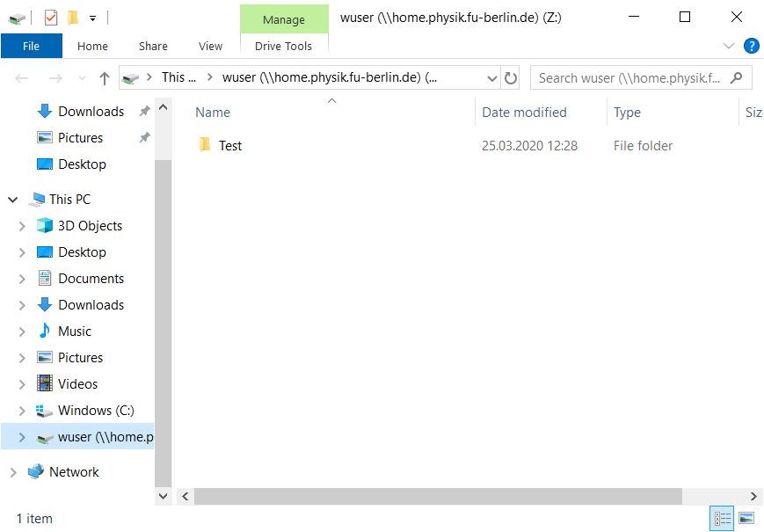
Task: Click the search magnifier icon
Action: (x=736, y=78)
